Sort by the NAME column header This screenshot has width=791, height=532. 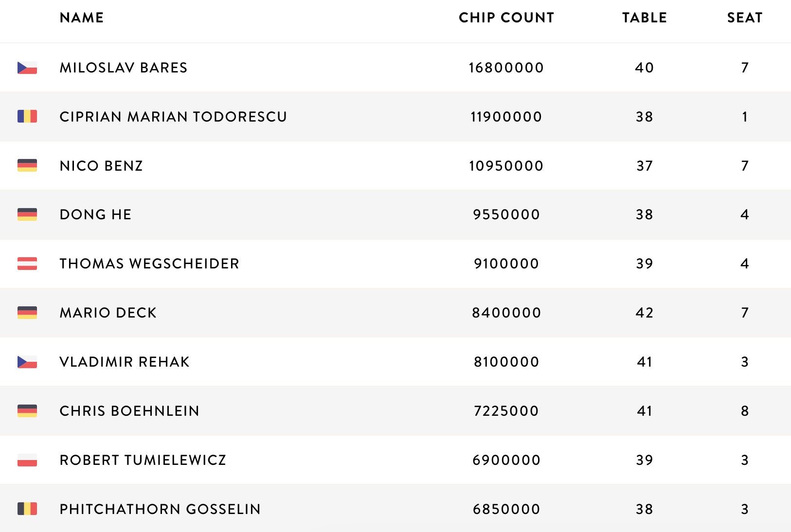click(82, 18)
